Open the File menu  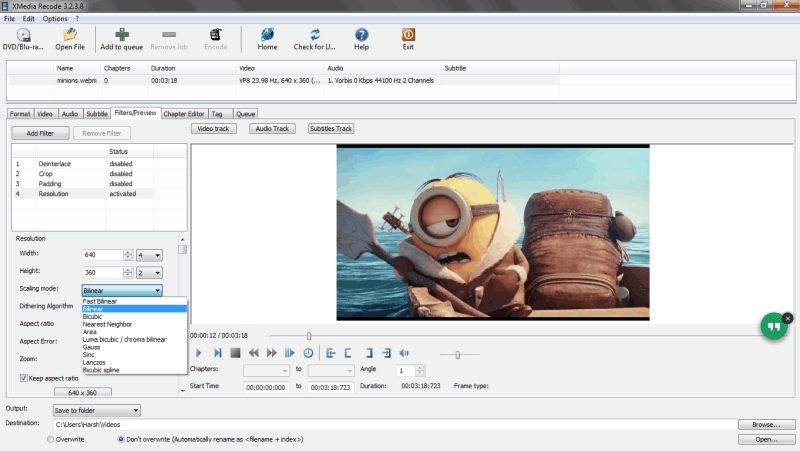click(x=9, y=18)
